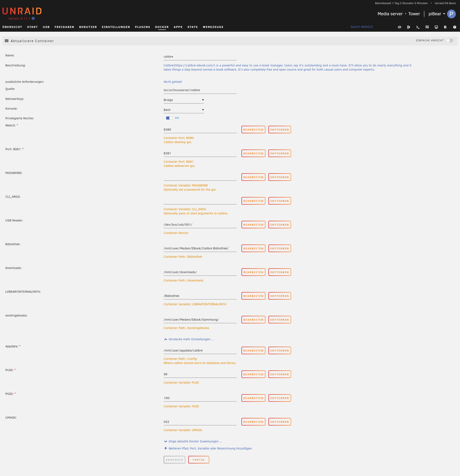Click Bearbeiten for the WebUI port

click(x=253, y=130)
